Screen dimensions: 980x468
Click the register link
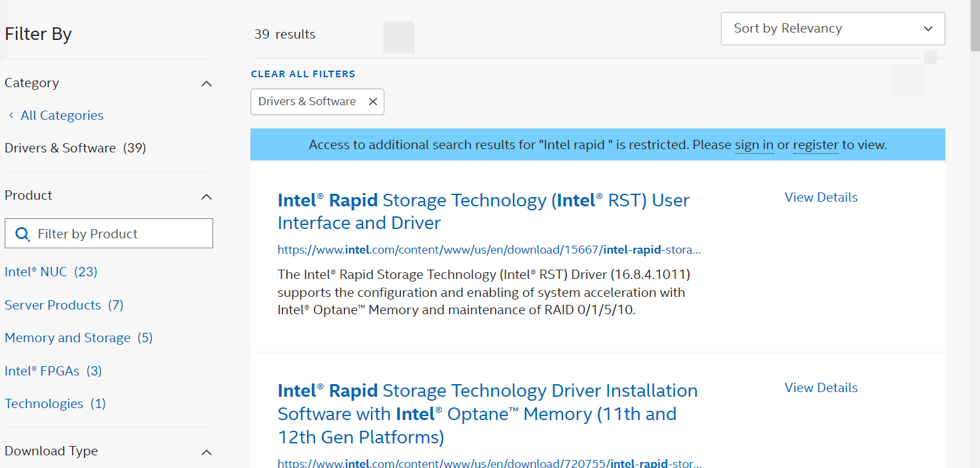(x=815, y=144)
